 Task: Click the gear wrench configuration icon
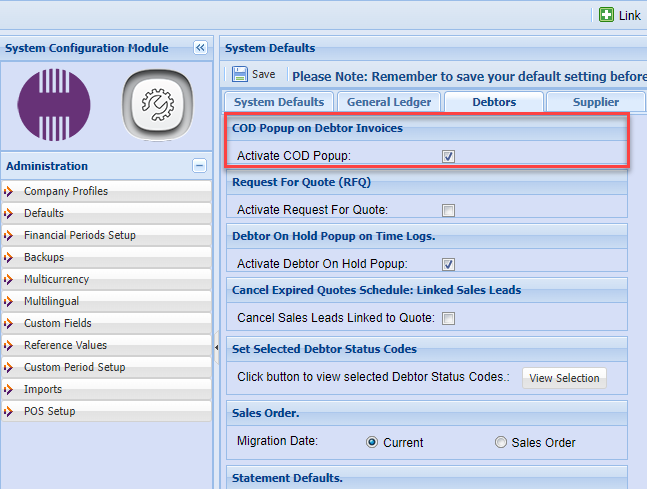point(155,105)
